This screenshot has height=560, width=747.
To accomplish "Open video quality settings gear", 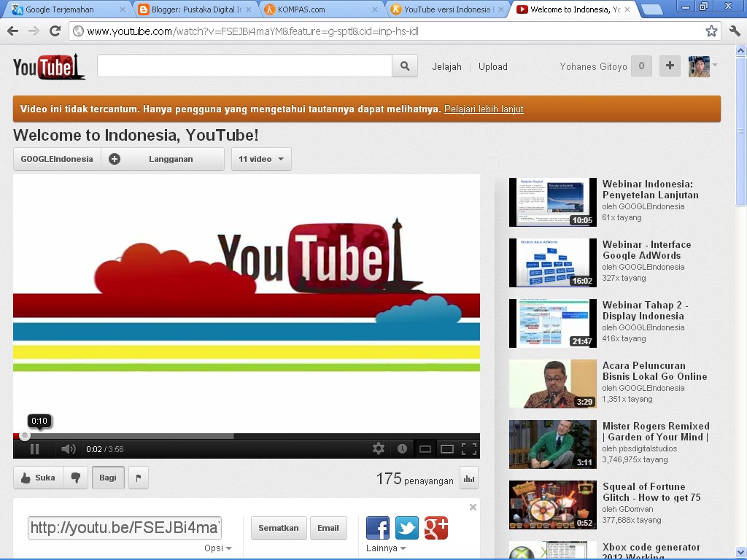I will 379,448.
